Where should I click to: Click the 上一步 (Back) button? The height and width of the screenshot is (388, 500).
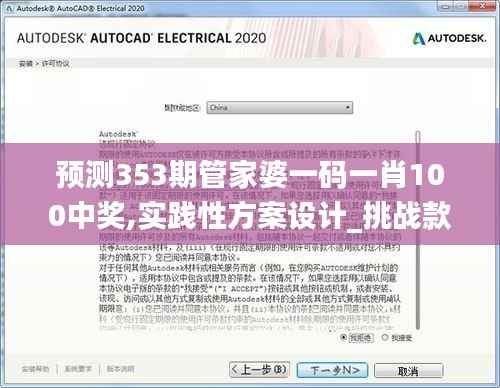(x=259, y=370)
